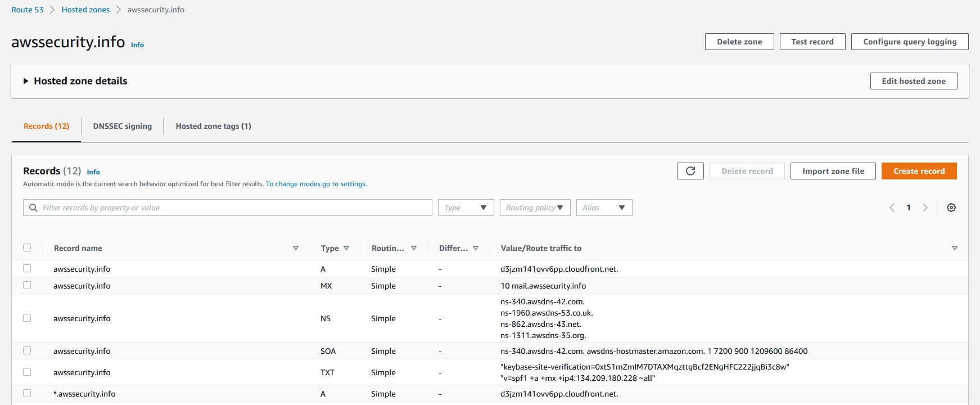Viewport: 980px width, 405px height.
Task: Click the Create record button
Action: click(x=919, y=171)
